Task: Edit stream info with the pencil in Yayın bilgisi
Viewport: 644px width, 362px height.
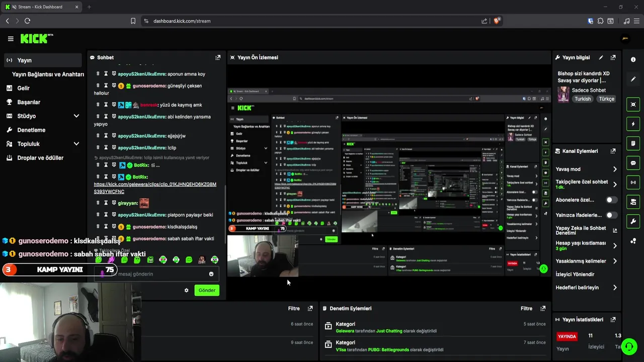Action: coord(601,58)
